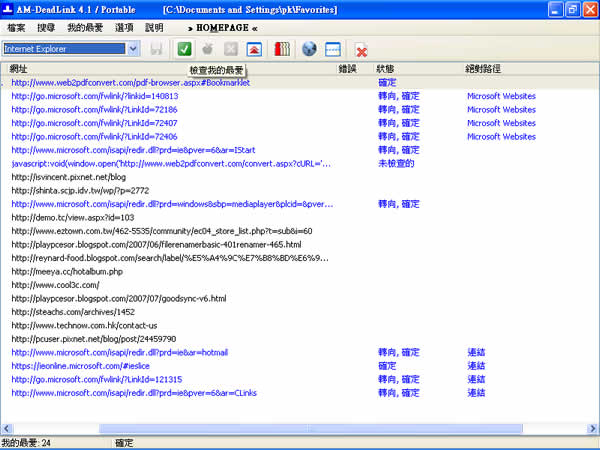Viewport: 600px width, 450px height.
Task: Click the blue-framed window preview icon
Action: click(333, 49)
